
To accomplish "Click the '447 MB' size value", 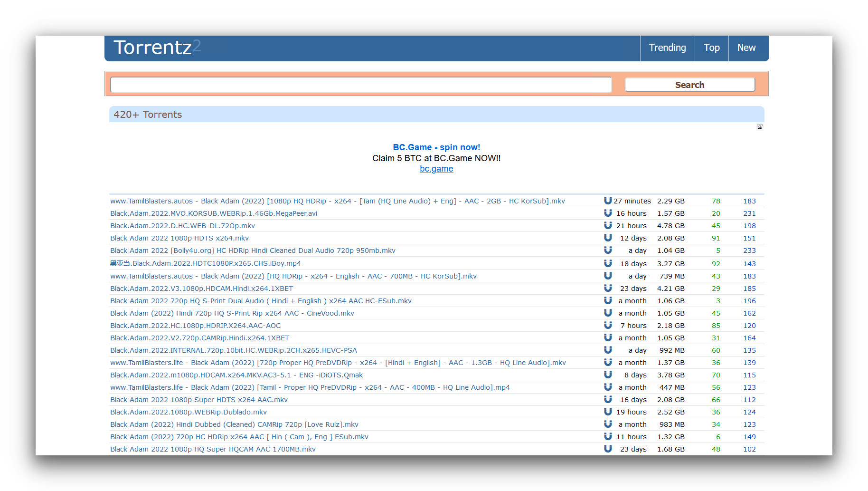I will (672, 387).
